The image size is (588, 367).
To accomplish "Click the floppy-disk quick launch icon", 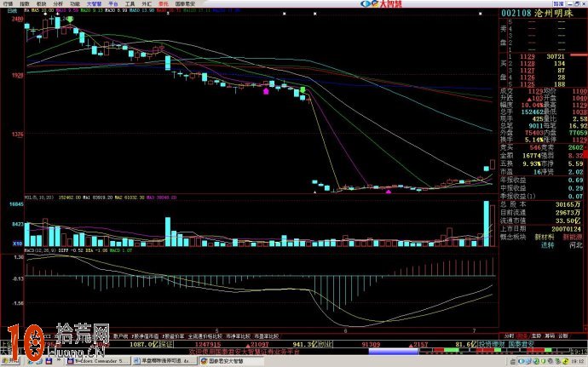I will click(49, 361).
